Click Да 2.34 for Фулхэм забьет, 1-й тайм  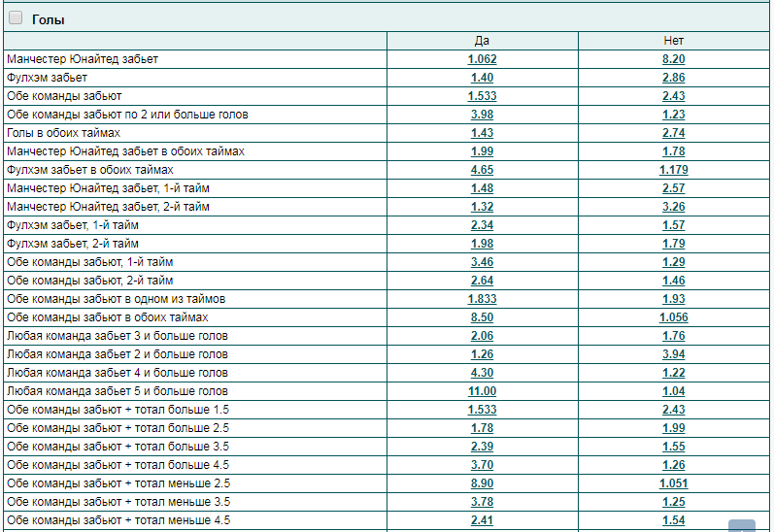[x=482, y=225]
